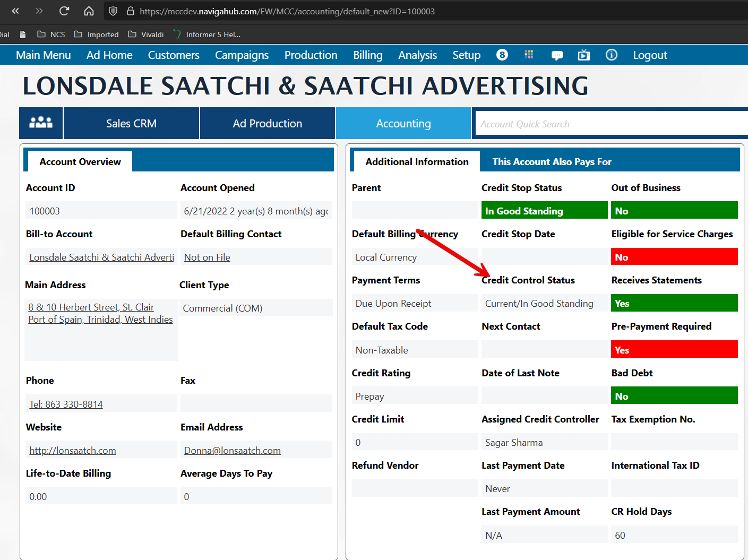Click the Not on File contact link
This screenshot has height=560, width=748.
pyautogui.click(x=207, y=257)
